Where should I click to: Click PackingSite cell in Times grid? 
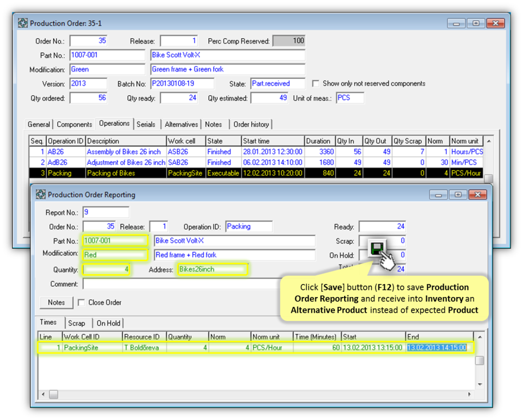point(92,348)
